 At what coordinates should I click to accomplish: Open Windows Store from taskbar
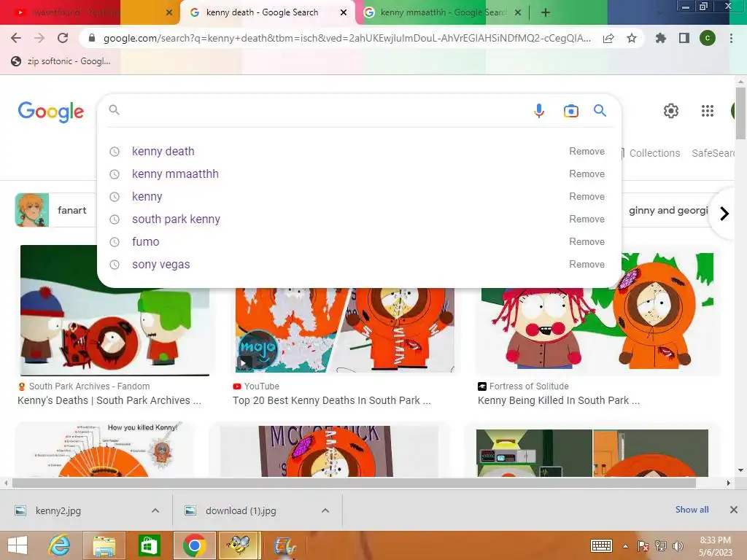(x=149, y=545)
